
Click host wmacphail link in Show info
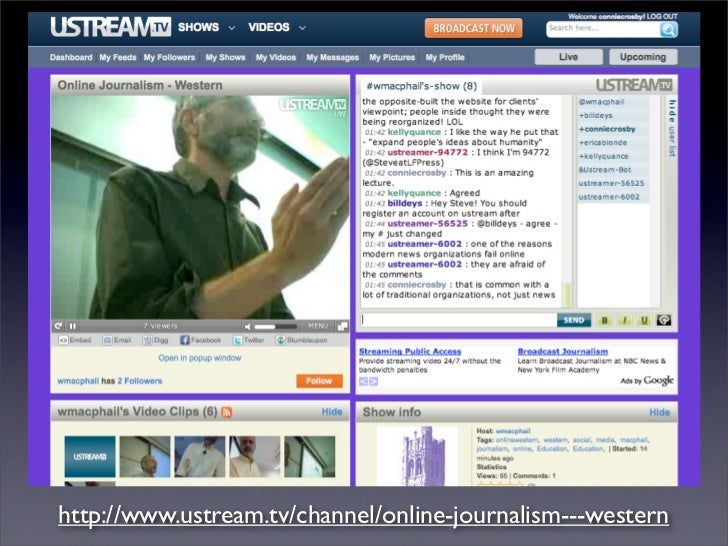point(513,431)
